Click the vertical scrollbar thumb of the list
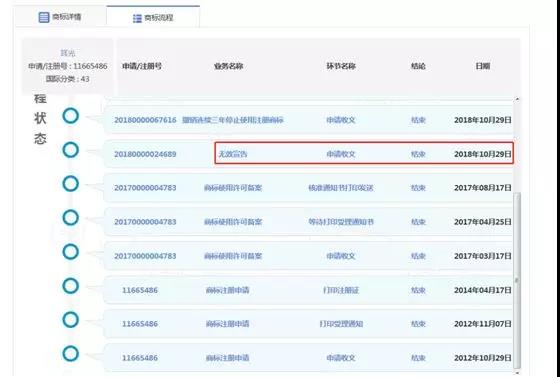Screen dimensions: 560x377 (517, 280)
